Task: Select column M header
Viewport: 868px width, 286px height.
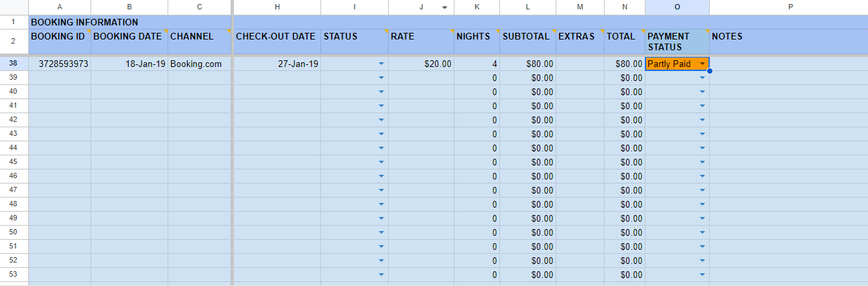Action: (x=580, y=7)
